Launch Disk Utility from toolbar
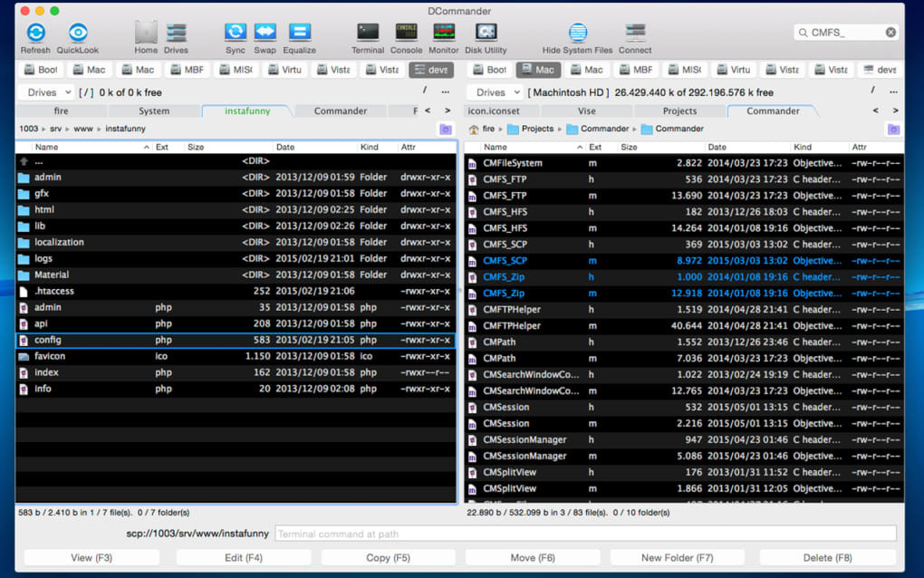The height and width of the screenshot is (578, 924). (486, 34)
